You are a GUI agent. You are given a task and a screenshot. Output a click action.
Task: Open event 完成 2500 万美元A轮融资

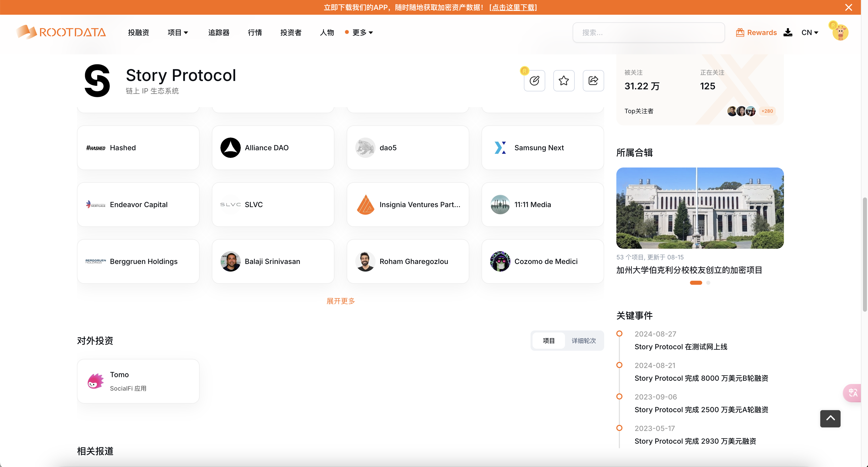(x=701, y=410)
